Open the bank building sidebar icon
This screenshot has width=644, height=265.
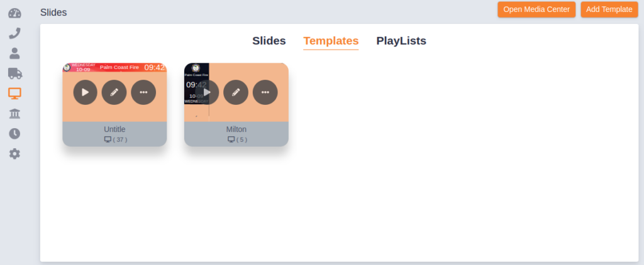15,114
